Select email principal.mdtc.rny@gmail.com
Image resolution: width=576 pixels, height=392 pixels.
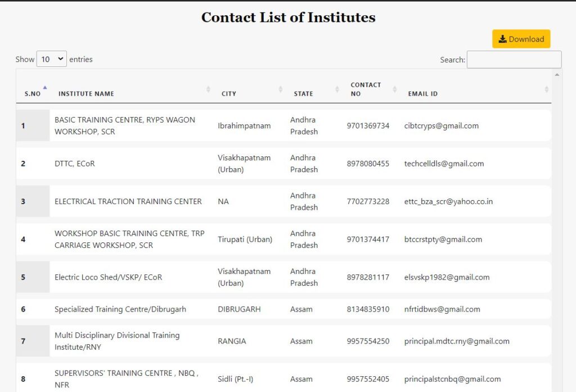click(457, 341)
